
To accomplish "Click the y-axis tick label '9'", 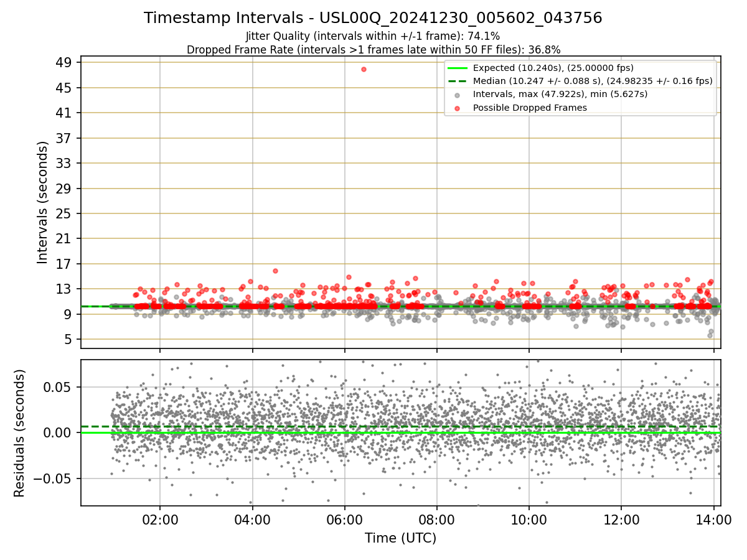I will (68, 314).
